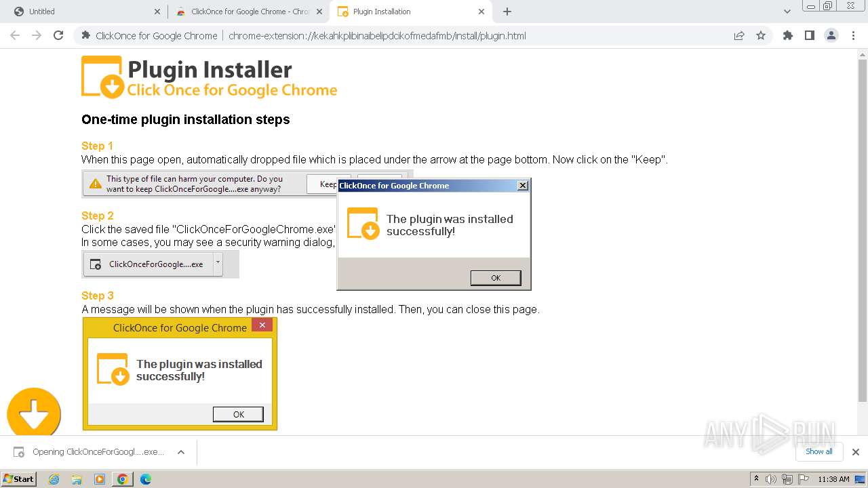Click the Step 3 heading
The width and height of the screenshot is (868, 488).
(98, 296)
